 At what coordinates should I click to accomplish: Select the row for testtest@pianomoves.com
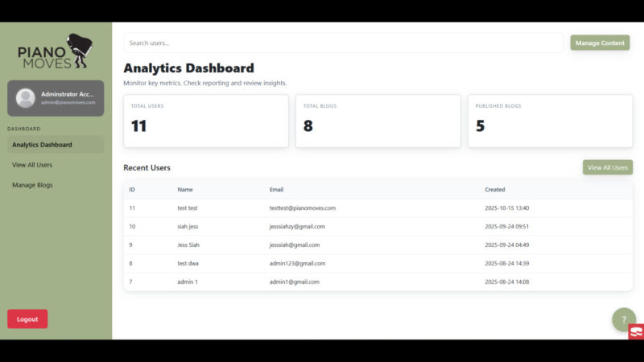378,208
